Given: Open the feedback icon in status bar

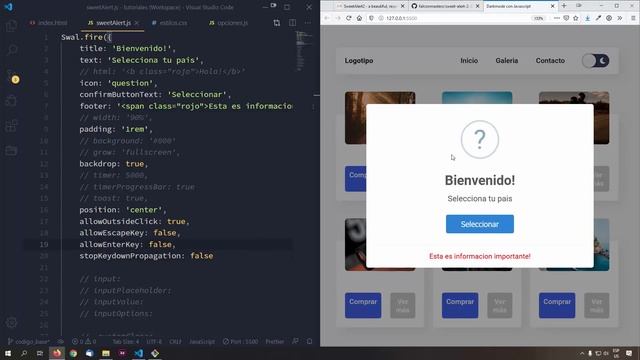Looking at the screenshot, I should click(x=295, y=342).
